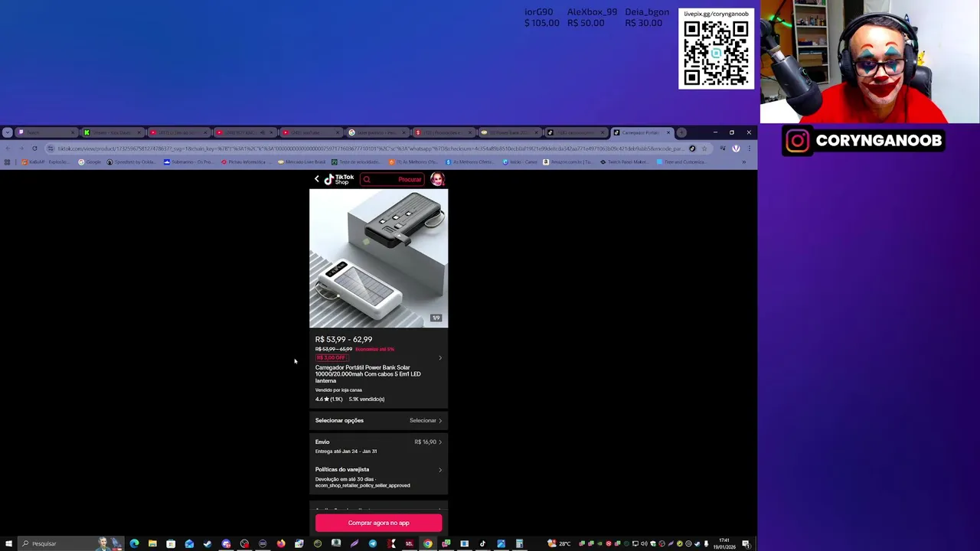Open the profile avatar in TikTok Shop
The height and width of the screenshot is (551, 980).
tap(437, 179)
